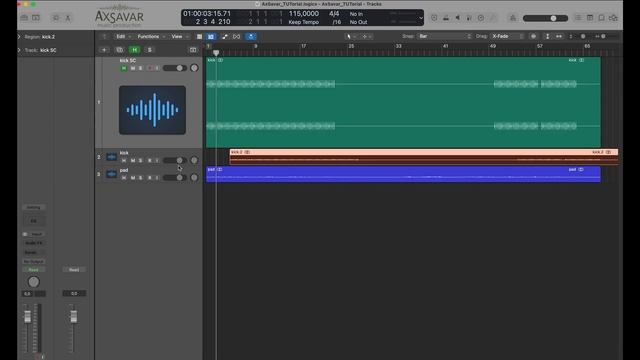
Task: Open the LCD display mode chevron
Action: [421, 18]
